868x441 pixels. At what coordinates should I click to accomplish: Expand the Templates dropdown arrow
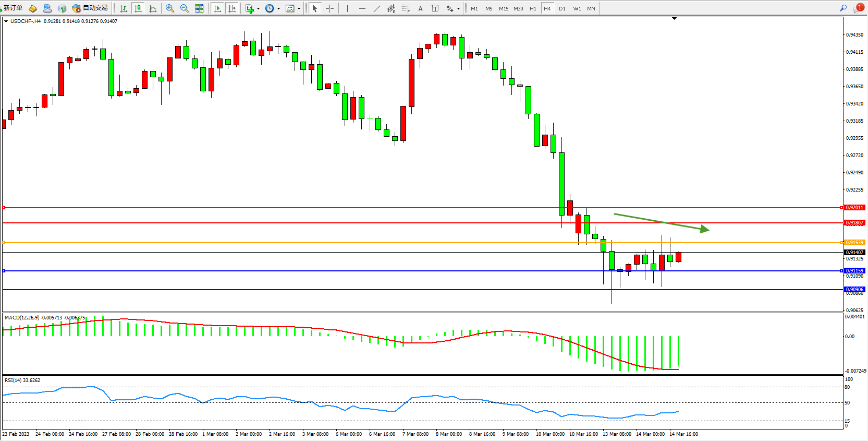tap(299, 9)
